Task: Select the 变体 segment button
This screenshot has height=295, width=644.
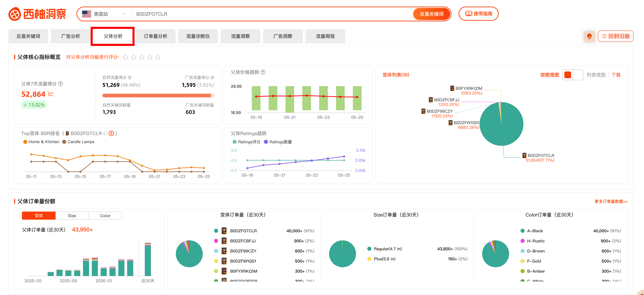Action: (x=39, y=216)
